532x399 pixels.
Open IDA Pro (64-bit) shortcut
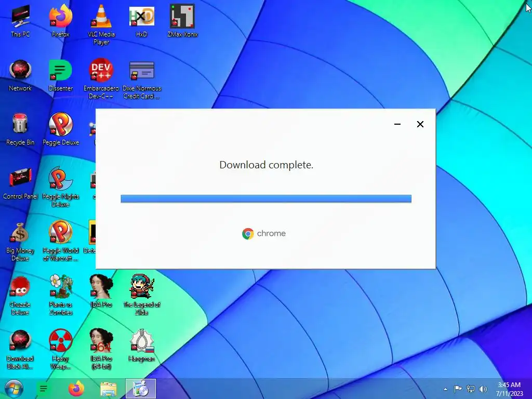tap(101, 349)
